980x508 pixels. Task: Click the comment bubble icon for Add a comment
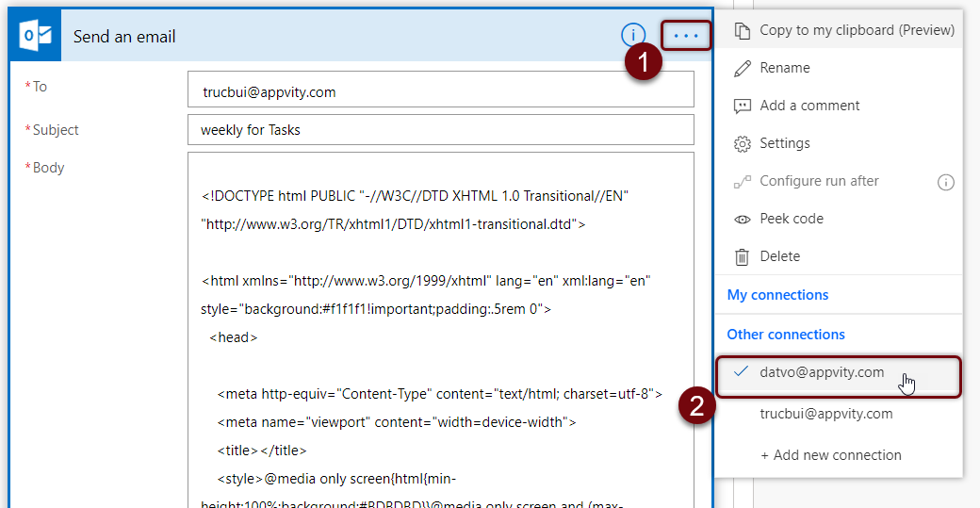coord(743,106)
